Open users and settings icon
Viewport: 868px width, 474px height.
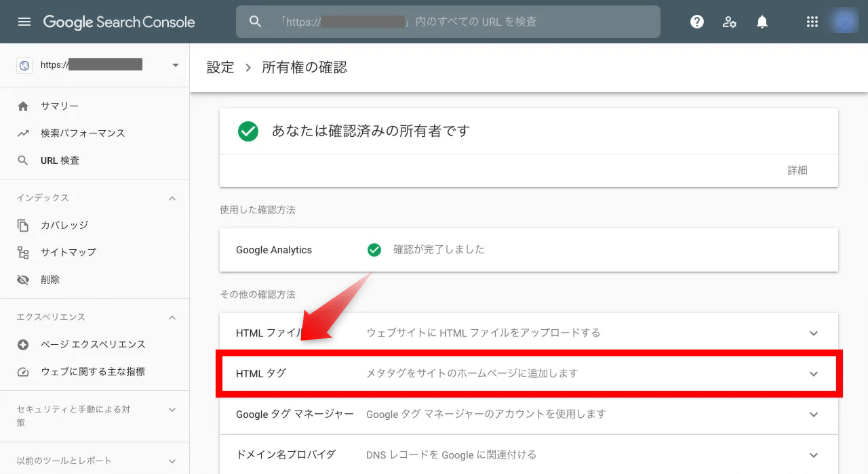click(729, 22)
